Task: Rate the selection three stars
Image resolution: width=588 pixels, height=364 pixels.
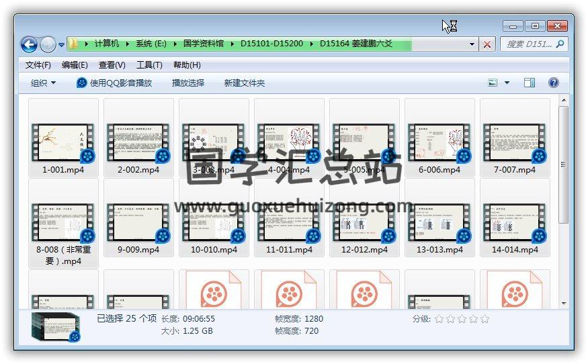Action: pyautogui.click(x=462, y=319)
